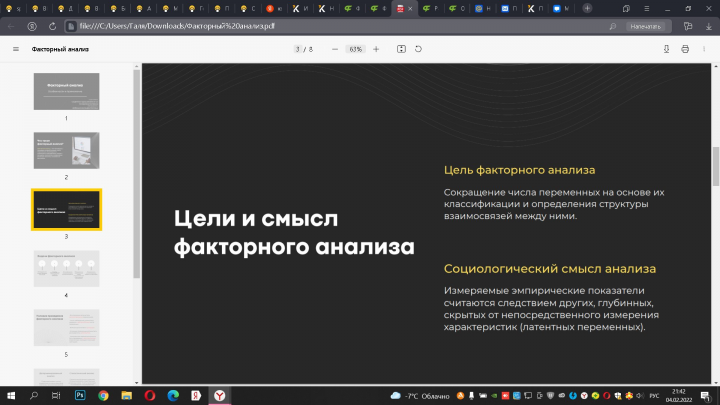Open the browser downloads icon
This screenshot has width=720, height=405.
click(709, 26)
